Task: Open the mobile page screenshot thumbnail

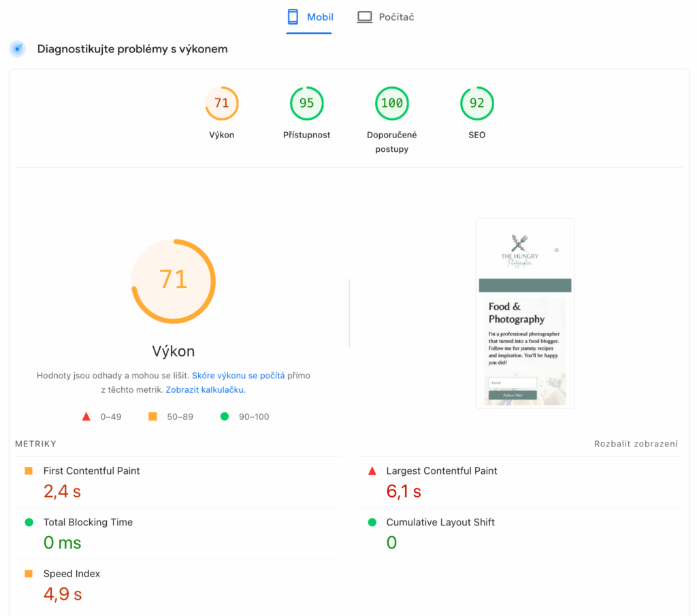Action: [x=525, y=313]
